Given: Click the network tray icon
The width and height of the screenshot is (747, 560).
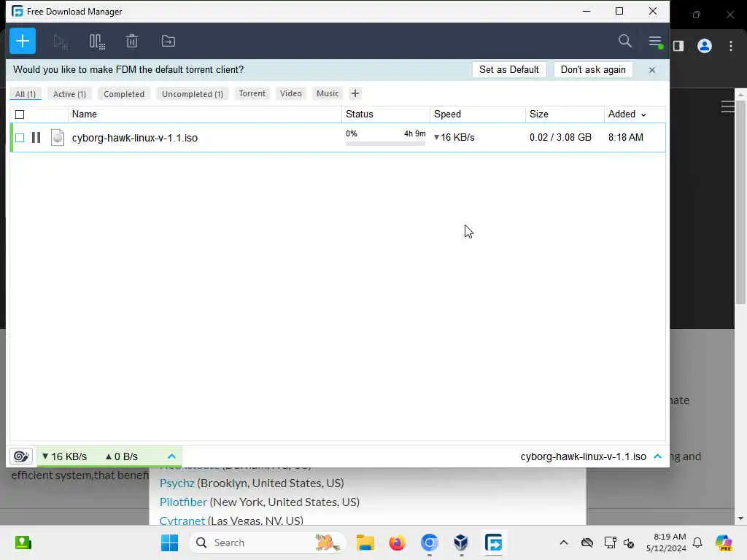Looking at the screenshot, I should coord(610,542).
